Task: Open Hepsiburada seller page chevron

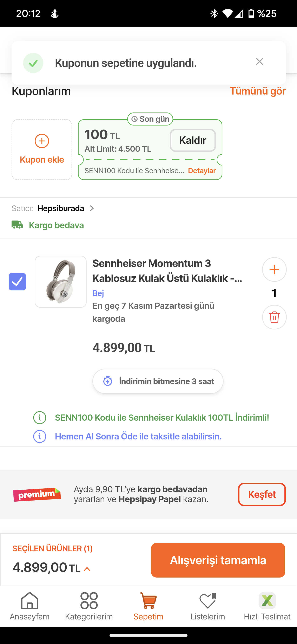Action: pos(92,208)
